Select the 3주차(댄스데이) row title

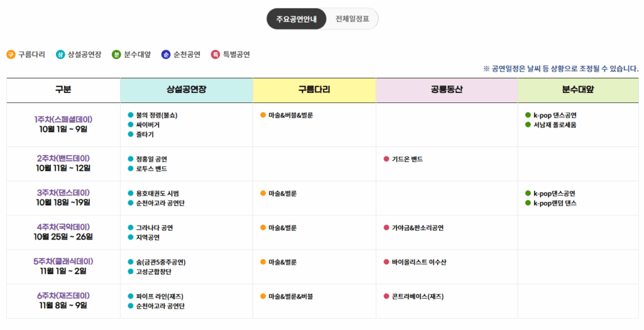(x=63, y=192)
